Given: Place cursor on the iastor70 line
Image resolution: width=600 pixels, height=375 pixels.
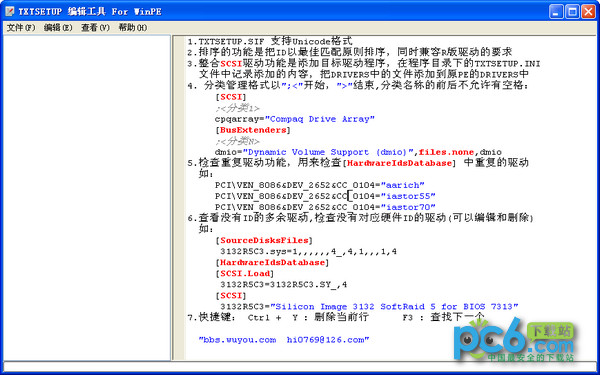Looking at the screenshot, I should (x=325, y=207).
